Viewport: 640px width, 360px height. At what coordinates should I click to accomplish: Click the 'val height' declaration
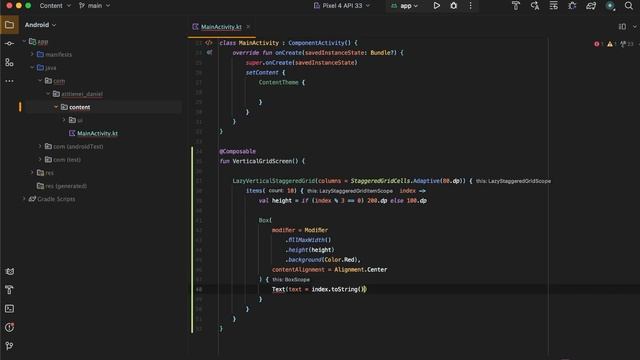[275, 201]
